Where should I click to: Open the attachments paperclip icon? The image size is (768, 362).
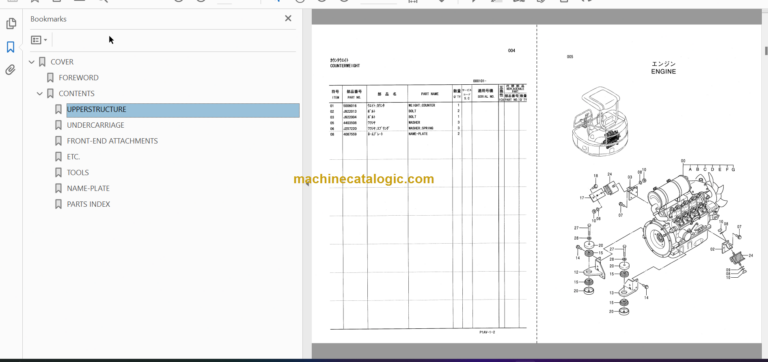tap(11, 70)
